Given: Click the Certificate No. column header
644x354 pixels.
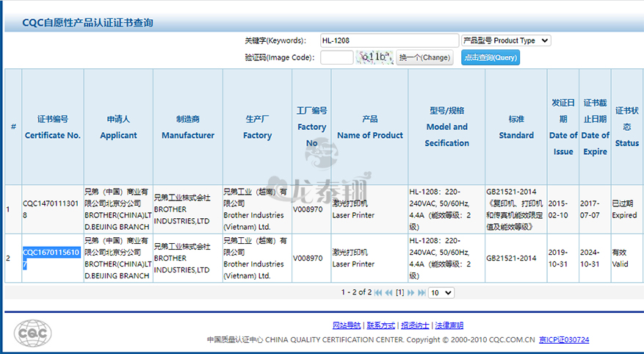Looking at the screenshot, I should pyautogui.click(x=52, y=127).
